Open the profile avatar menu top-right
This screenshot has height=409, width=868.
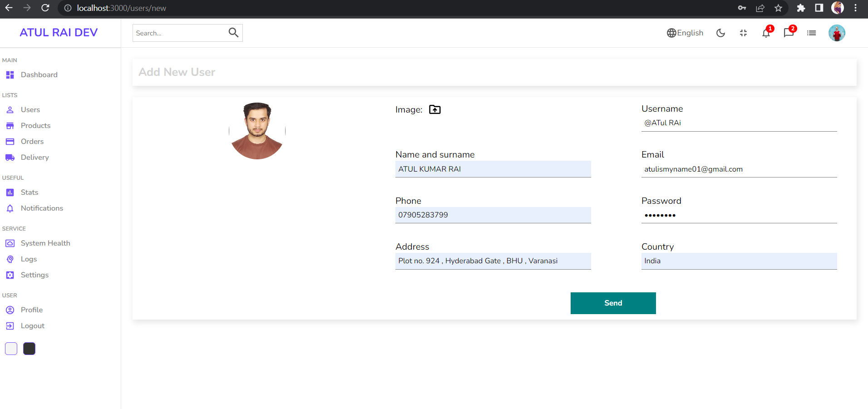836,33
